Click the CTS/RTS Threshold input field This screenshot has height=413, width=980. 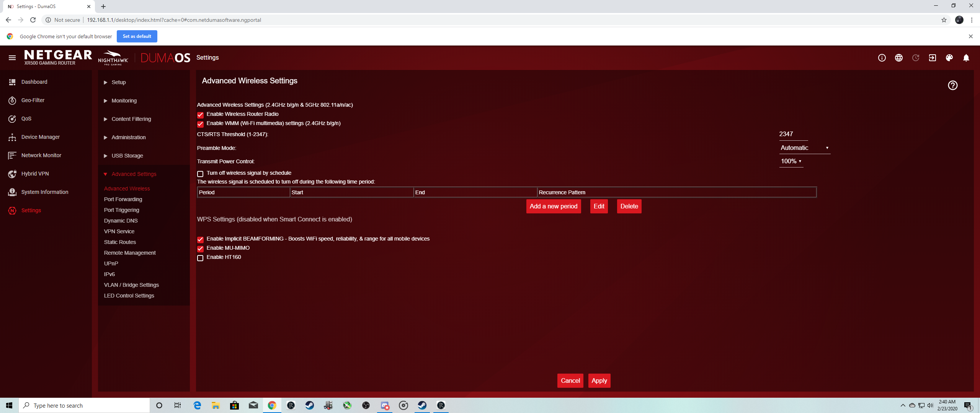793,134
